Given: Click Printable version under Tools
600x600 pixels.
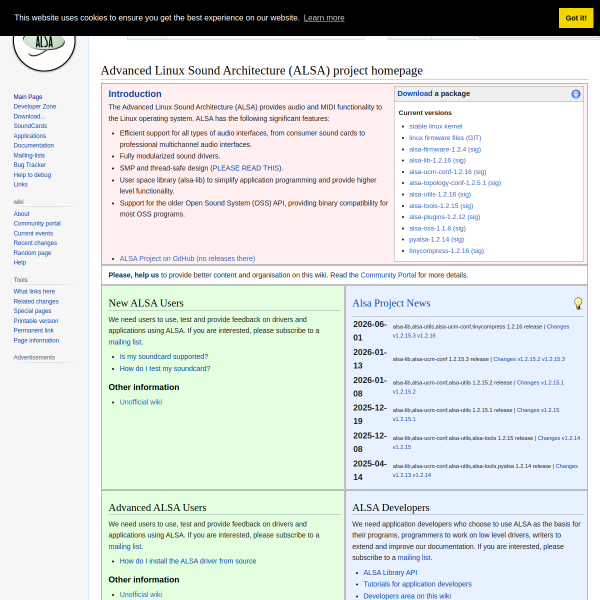Looking at the screenshot, I should [x=36, y=321].
